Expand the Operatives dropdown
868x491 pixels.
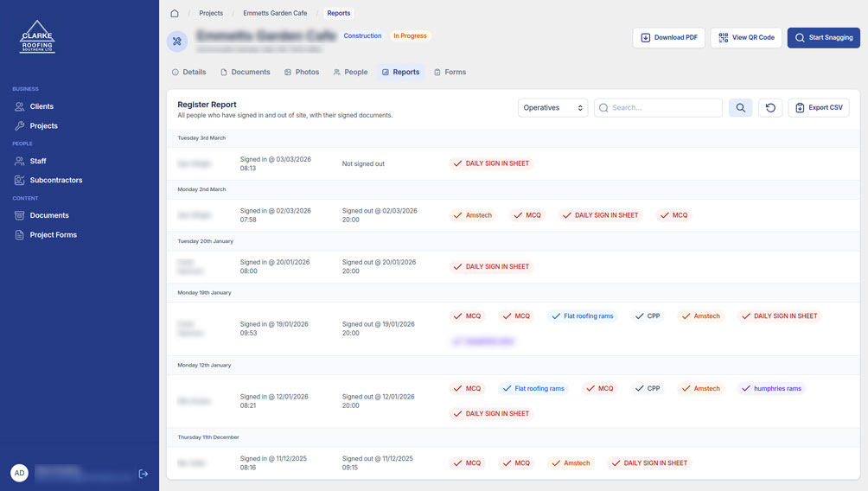coord(552,108)
